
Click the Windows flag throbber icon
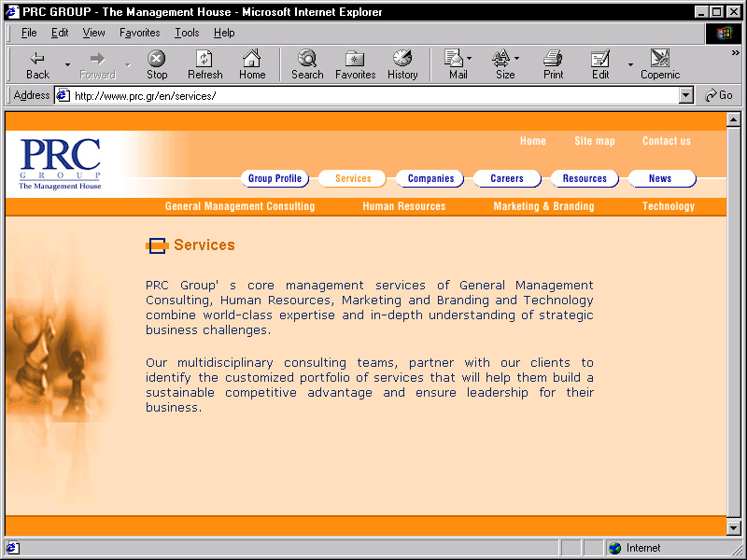coord(723,33)
